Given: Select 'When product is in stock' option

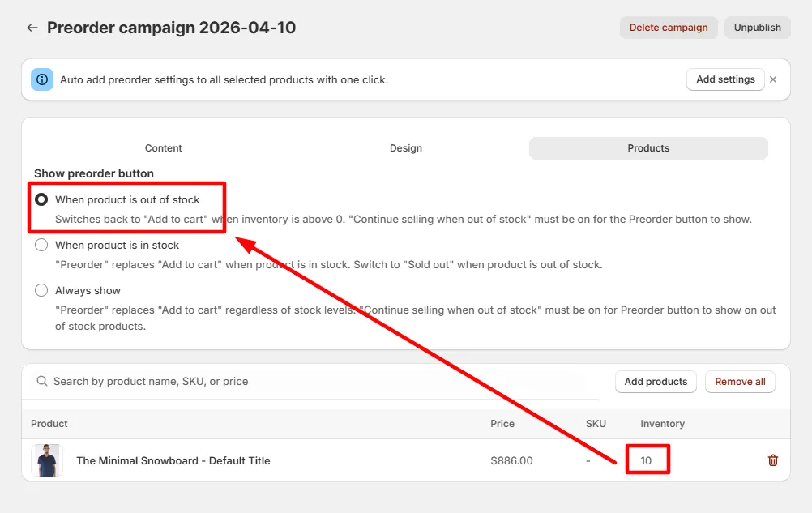Looking at the screenshot, I should [41, 245].
